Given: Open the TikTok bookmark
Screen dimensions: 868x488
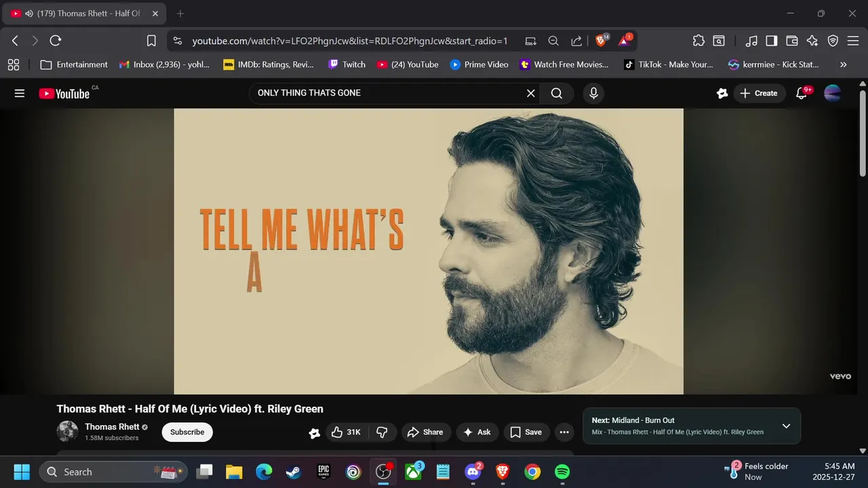Looking at the screenshot, I should [x=668, y=64].
